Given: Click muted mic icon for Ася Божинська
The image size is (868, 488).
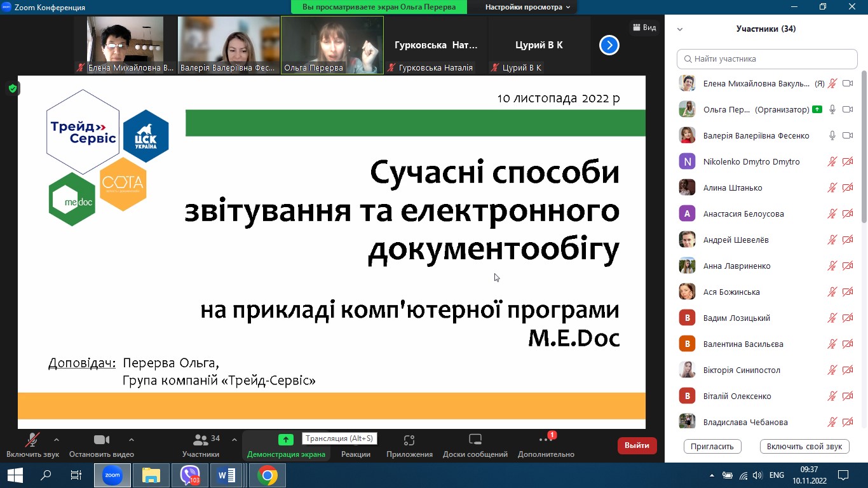Looking at the screenshot, I should (x=832, y=292).
